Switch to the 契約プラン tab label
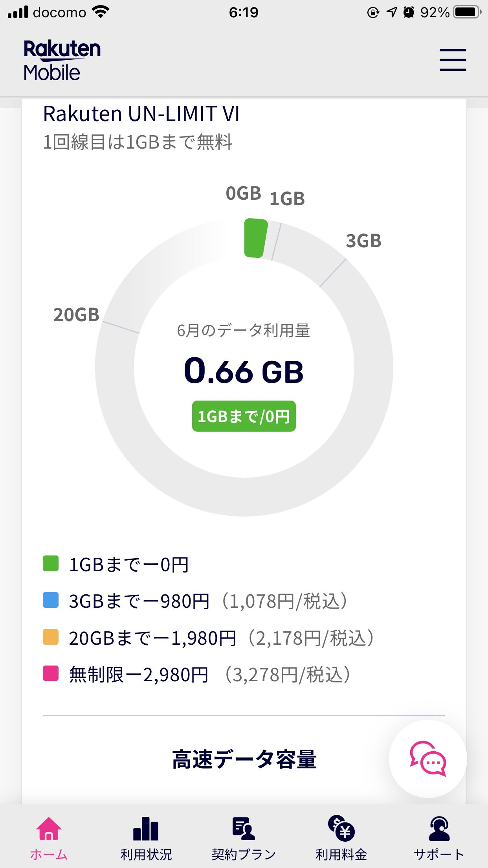Screen dimensions: 488x868 [244, 854]
